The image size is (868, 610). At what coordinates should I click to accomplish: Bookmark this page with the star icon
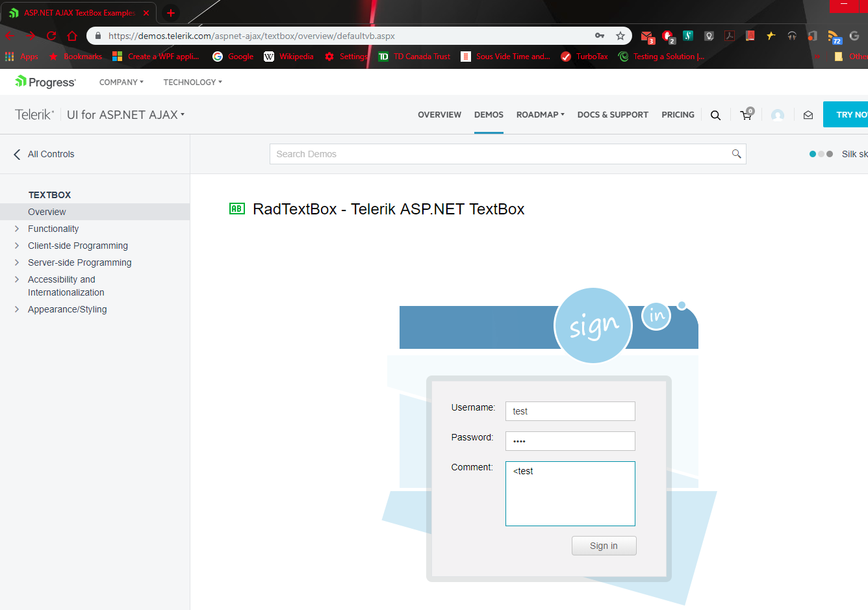click(x=620, y=36)
